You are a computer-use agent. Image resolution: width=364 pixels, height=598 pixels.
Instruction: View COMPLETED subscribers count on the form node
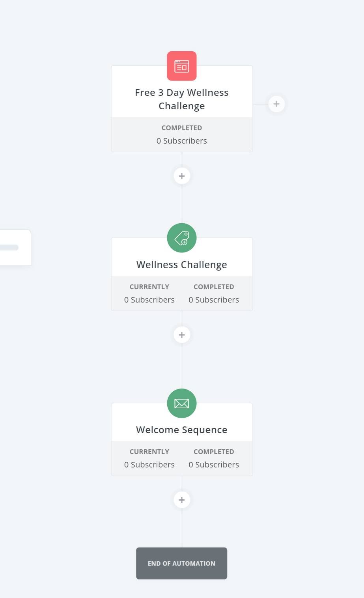tap(182, 141)
